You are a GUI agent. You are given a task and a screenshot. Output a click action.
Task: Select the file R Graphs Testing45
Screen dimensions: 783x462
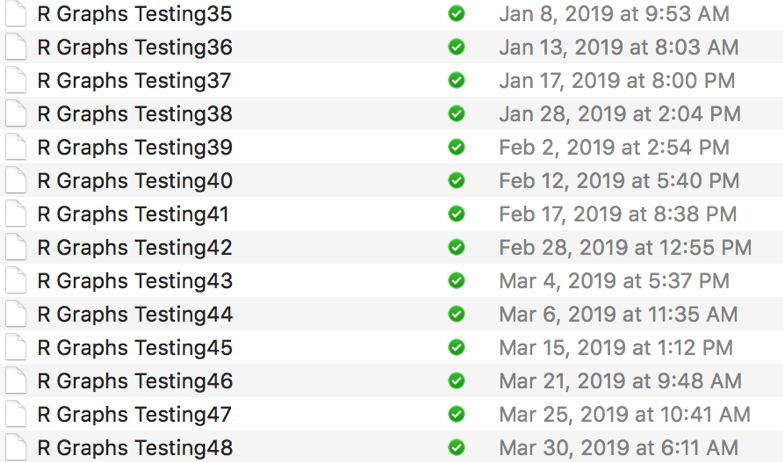[134, 348]
